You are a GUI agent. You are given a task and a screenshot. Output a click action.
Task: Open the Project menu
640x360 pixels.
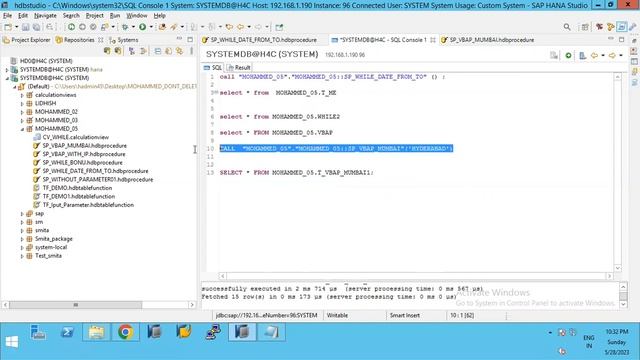95,16
